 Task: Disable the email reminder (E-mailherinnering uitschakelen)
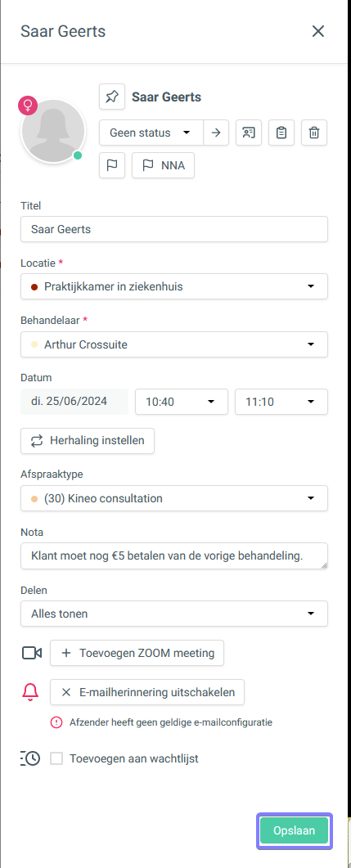click(x=147, y=692)
